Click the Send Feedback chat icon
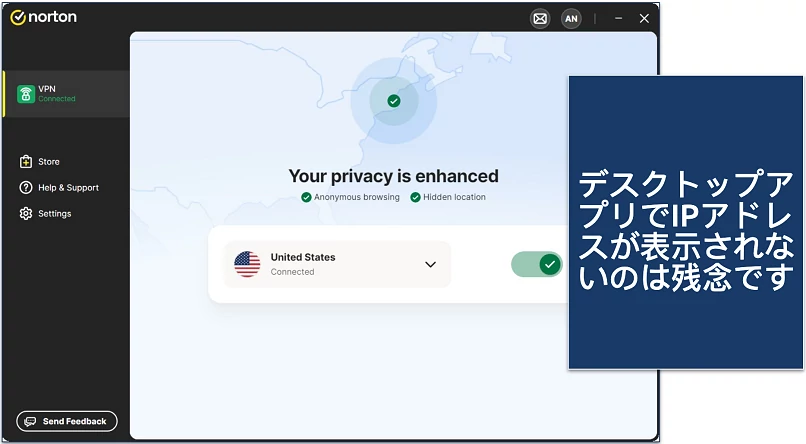Screen dimensions: 806x444 pos(30,421)
